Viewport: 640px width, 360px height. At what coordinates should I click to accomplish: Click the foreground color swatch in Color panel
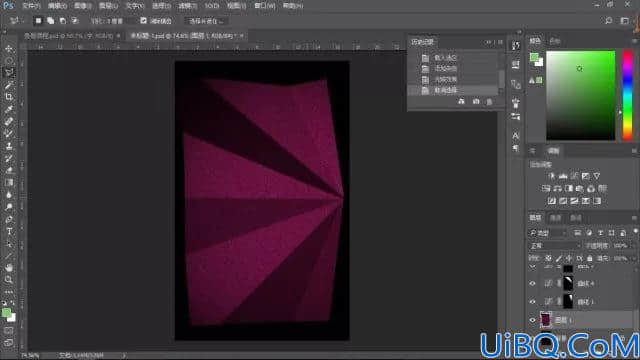[533, 57]
